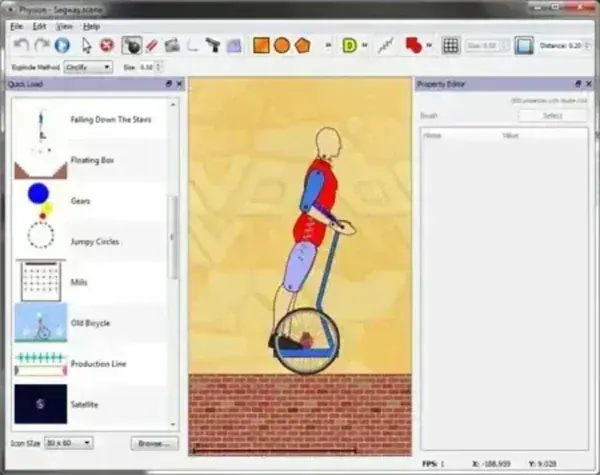The width and height of the screenshot is (600, 475).
Task: Load the Old Bicycle scene
Action: [x=90, y=323]
